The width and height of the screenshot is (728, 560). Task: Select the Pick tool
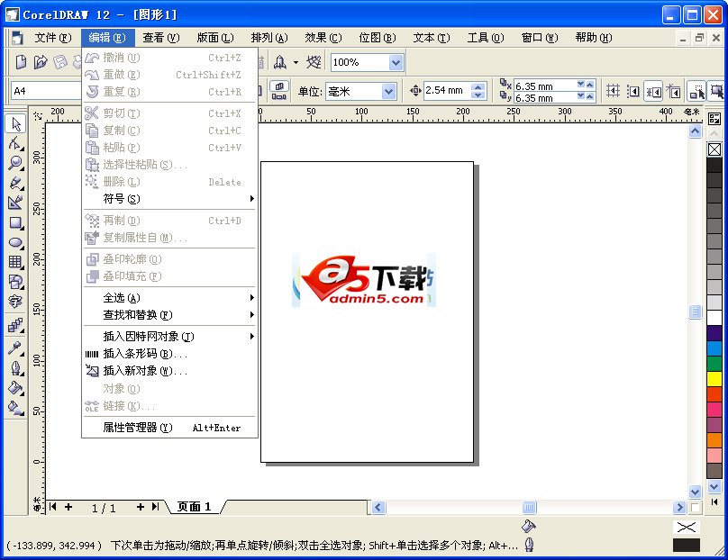pos(15,123)
